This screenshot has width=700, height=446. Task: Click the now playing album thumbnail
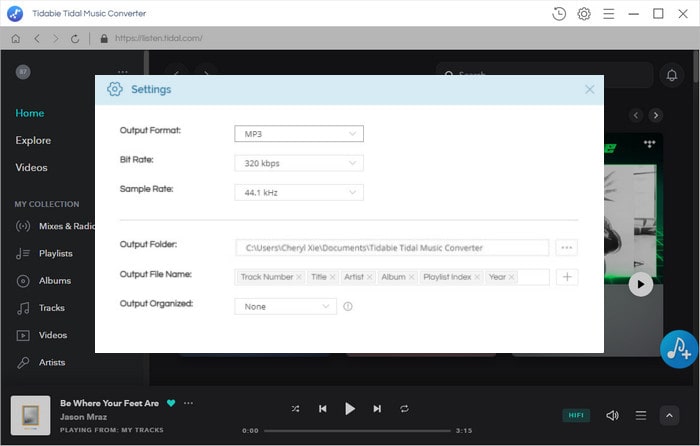click(30, 416)
